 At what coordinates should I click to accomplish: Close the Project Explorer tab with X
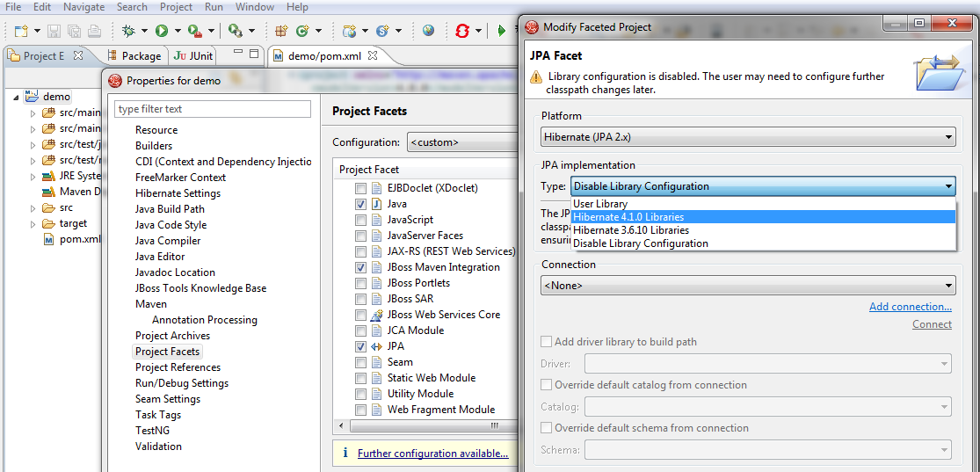[x=78, y=55]
